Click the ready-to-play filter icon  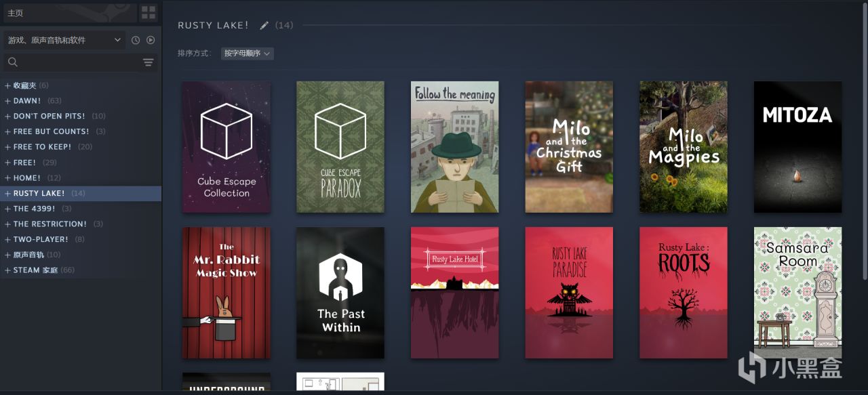151,41
